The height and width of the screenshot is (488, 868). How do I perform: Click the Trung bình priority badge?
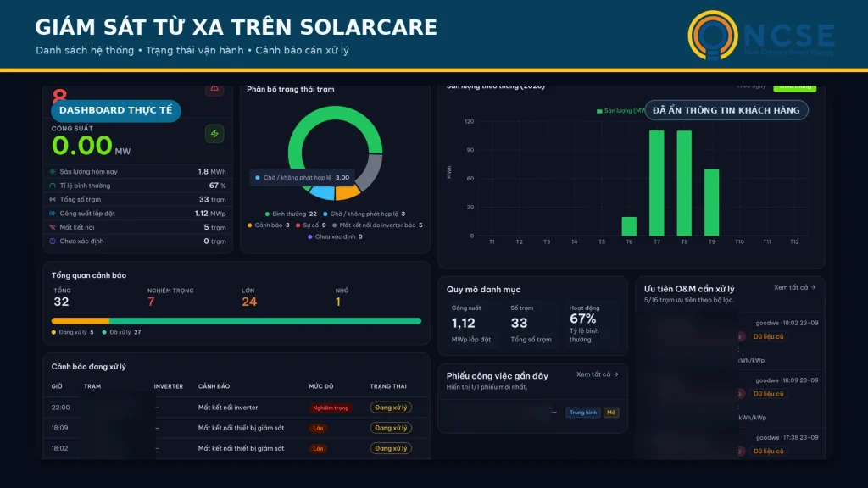tap(583, 413)
